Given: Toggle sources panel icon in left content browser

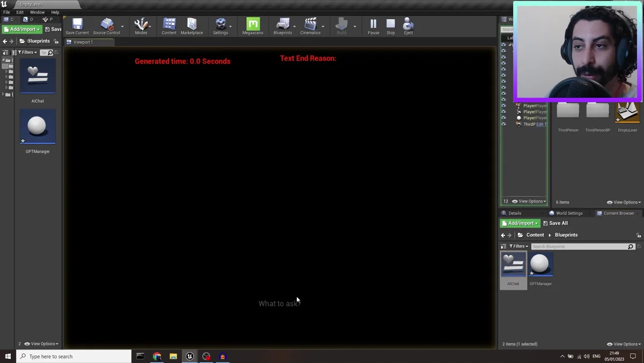Looking at the screenshot, I should coord(5,52).
